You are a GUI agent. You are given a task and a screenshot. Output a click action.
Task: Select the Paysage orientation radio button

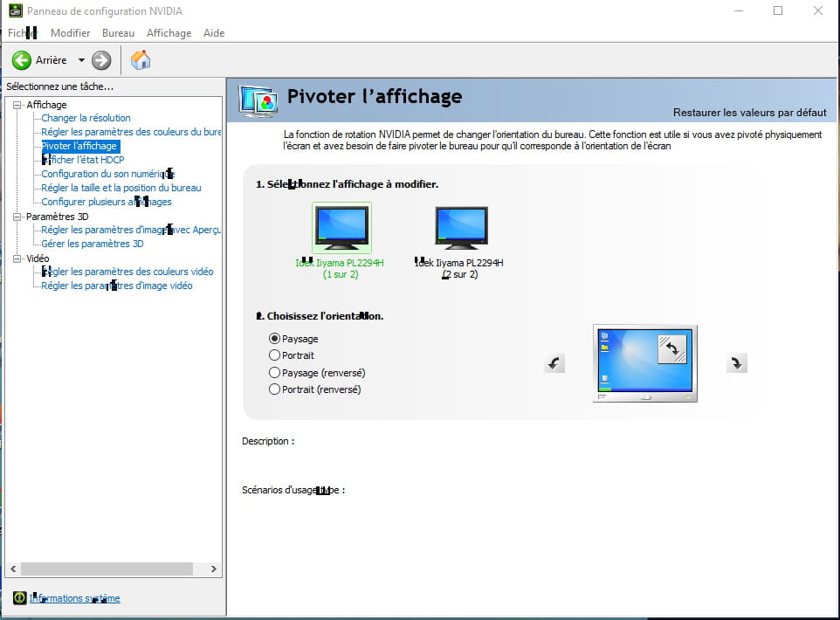tap(274, 339)
